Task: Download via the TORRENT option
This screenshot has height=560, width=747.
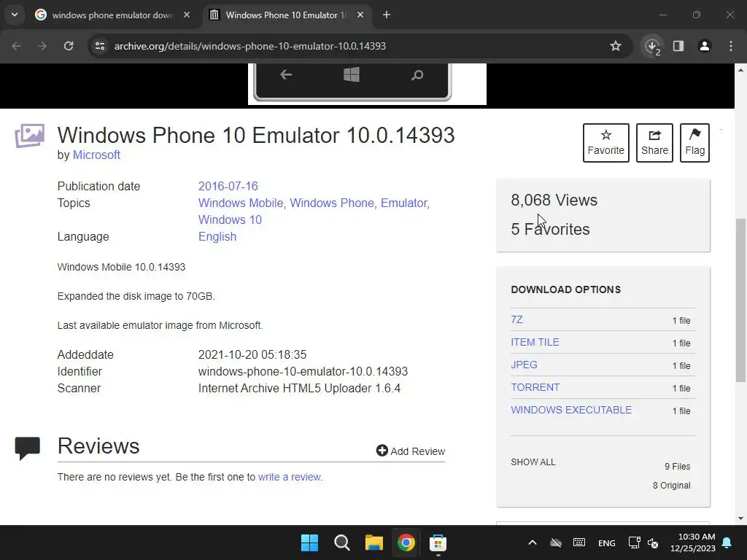Action: click(535, 388)
